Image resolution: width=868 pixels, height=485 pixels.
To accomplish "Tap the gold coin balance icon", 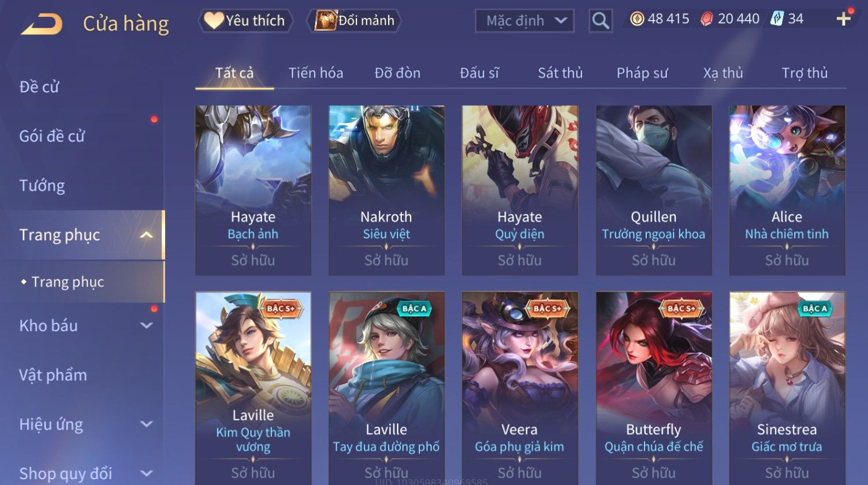I will [637, 19].
